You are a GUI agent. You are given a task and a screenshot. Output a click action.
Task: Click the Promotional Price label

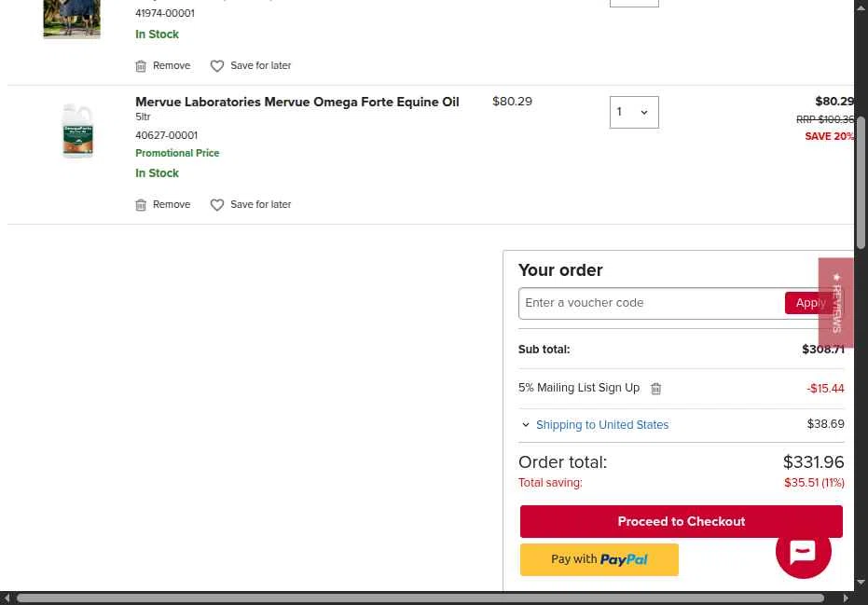[177, 153]
